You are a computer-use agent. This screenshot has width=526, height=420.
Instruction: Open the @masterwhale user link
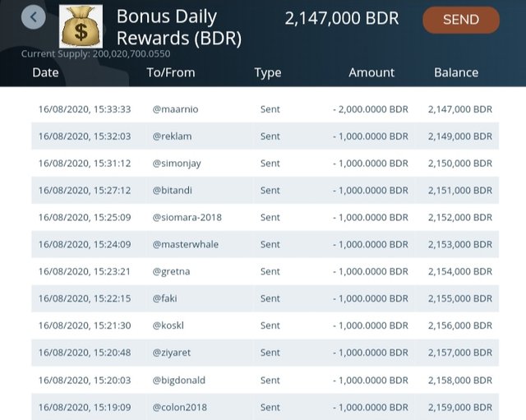pos(185,244)
